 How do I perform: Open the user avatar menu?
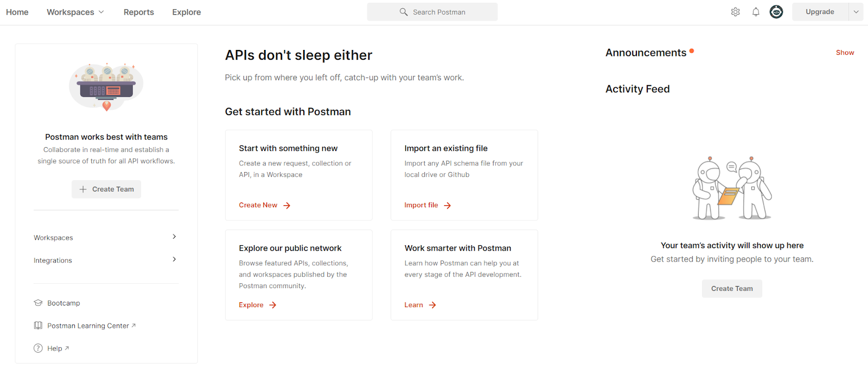(x=776, y=12)
